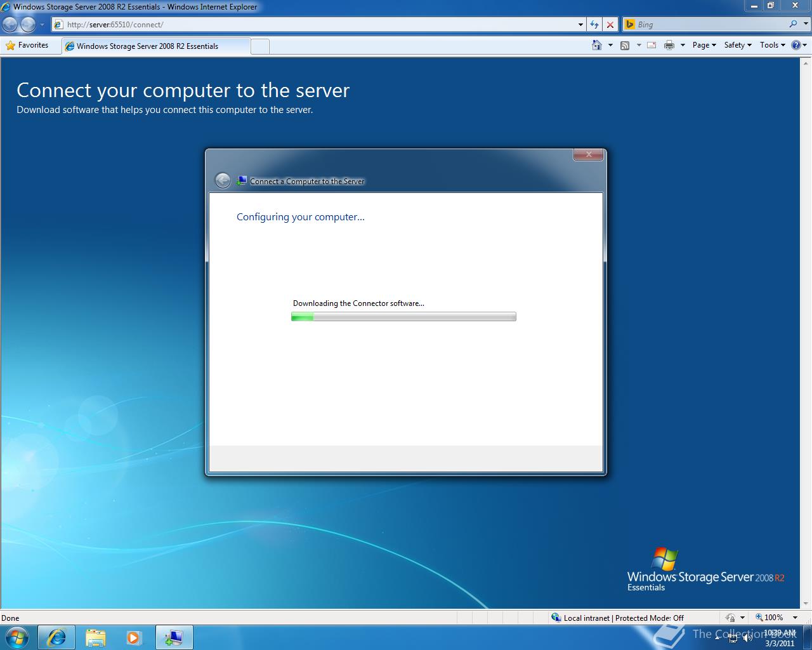Open the Help icon menu
Screen dimensions: 812x650
(799, 45)
